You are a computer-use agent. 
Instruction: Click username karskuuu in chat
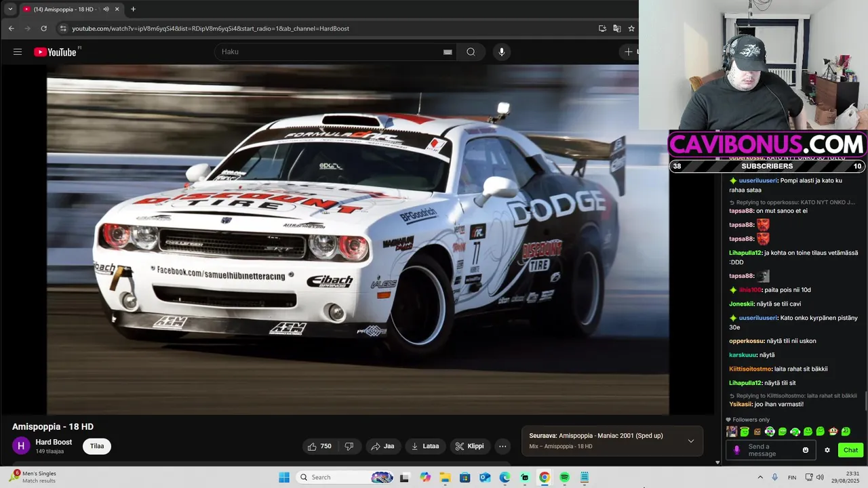(743, 354)
